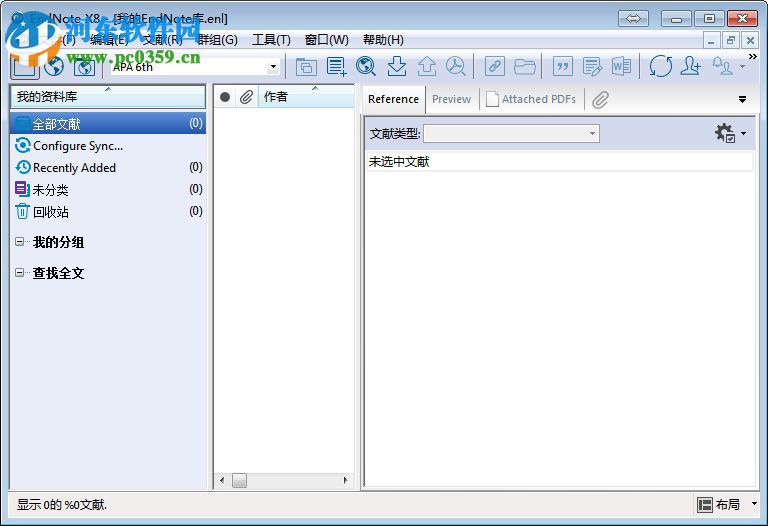
Task: Select Integrated Library & Online Search mode
Action: [x=84, y=67]
